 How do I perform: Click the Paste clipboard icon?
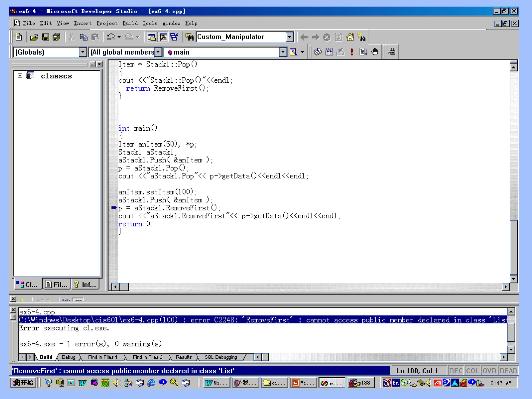(x=95, y=37)
